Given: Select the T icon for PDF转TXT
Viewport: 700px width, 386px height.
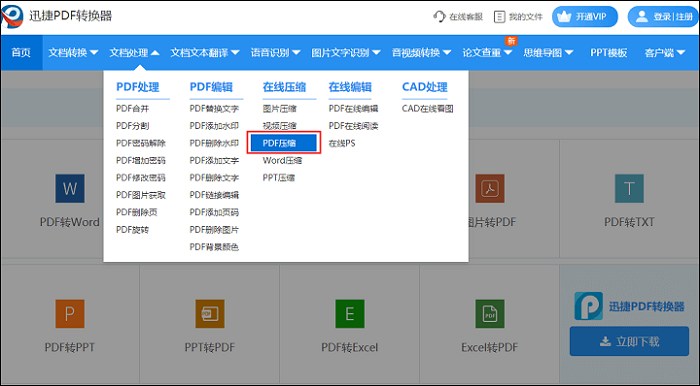Looking at the screenshot, I should (629, 188).
